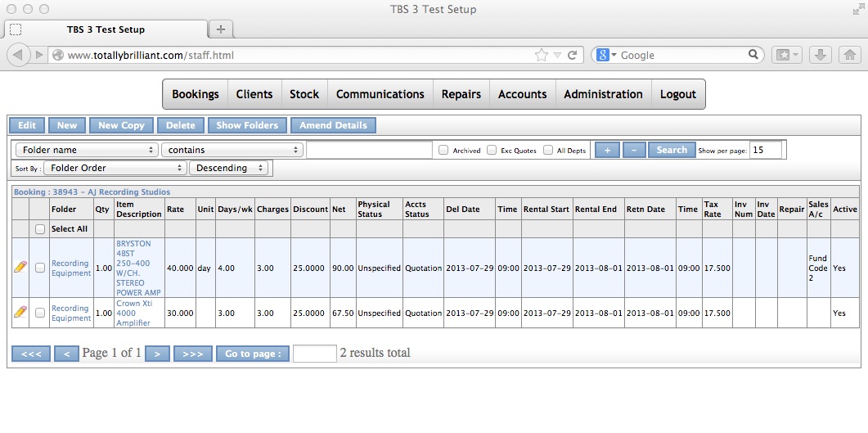
Task: Click the pencil edit icon for BRYSTON row
Action: click(x=20, y=268)
